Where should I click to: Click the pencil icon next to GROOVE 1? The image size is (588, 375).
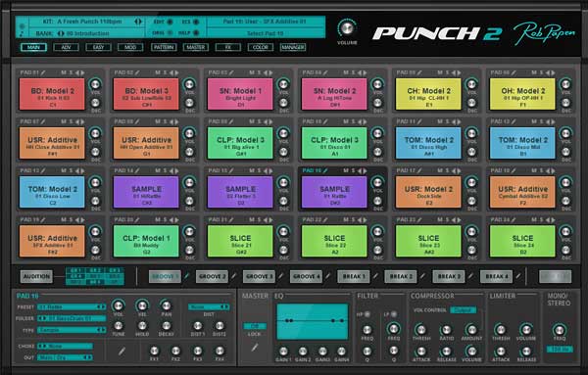pos(186,276)
